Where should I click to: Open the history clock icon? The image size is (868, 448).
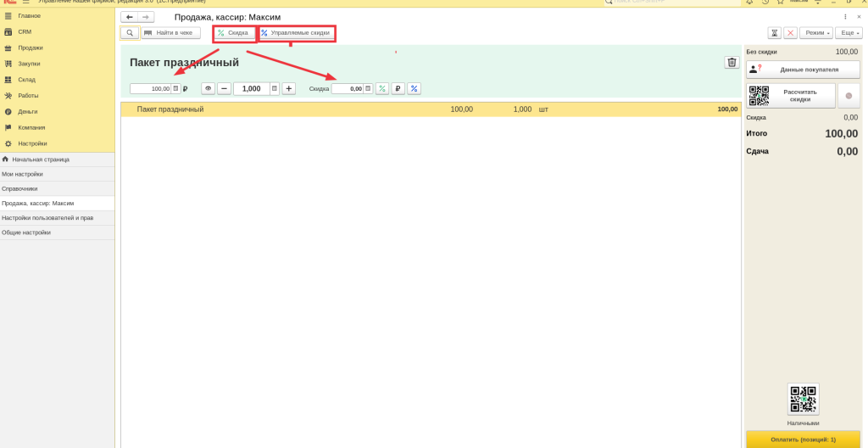[x=765, y=2]
